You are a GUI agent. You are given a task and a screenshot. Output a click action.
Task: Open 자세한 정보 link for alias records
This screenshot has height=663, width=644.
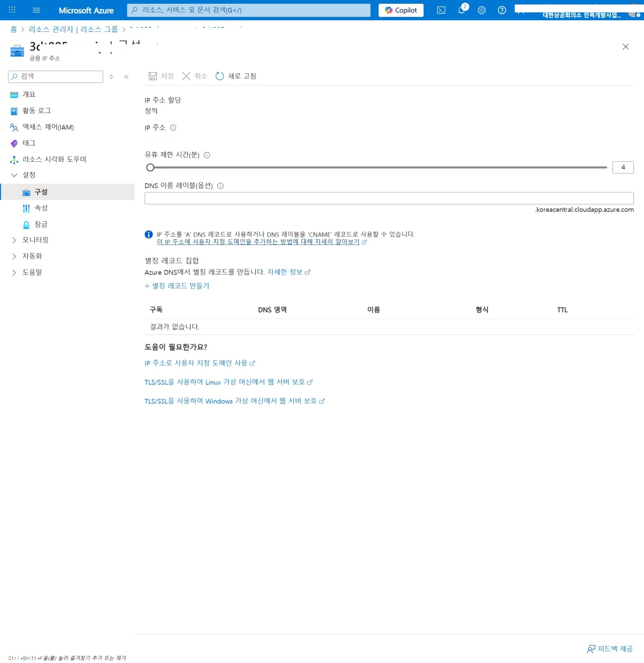[288, 272]
